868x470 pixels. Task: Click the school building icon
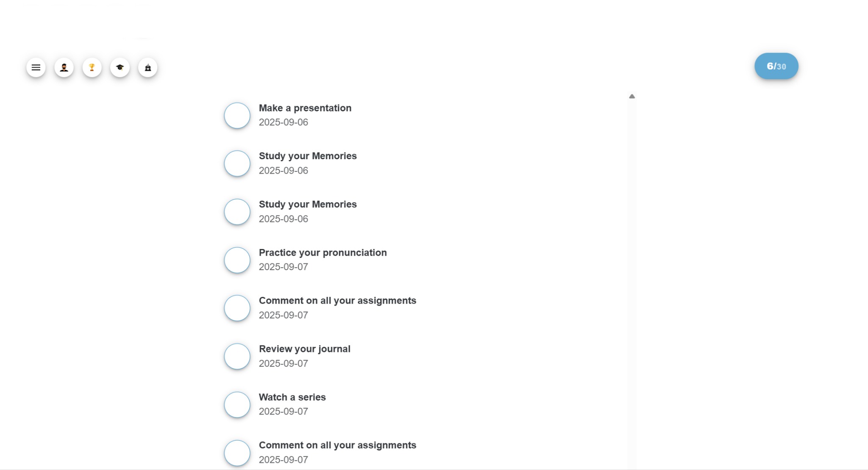tap(148, 68)
